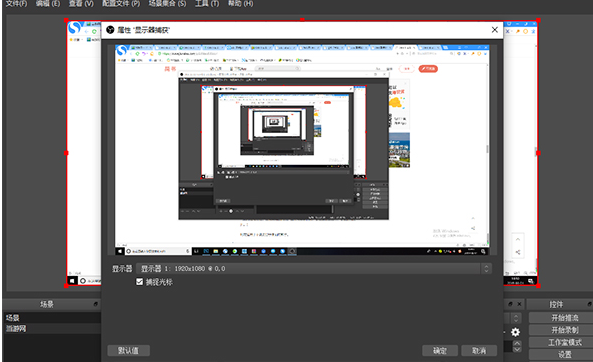Toggle the 捕捉光标 checkbox
The height and width of the screenshot is (362, 593).
point(140,282)
